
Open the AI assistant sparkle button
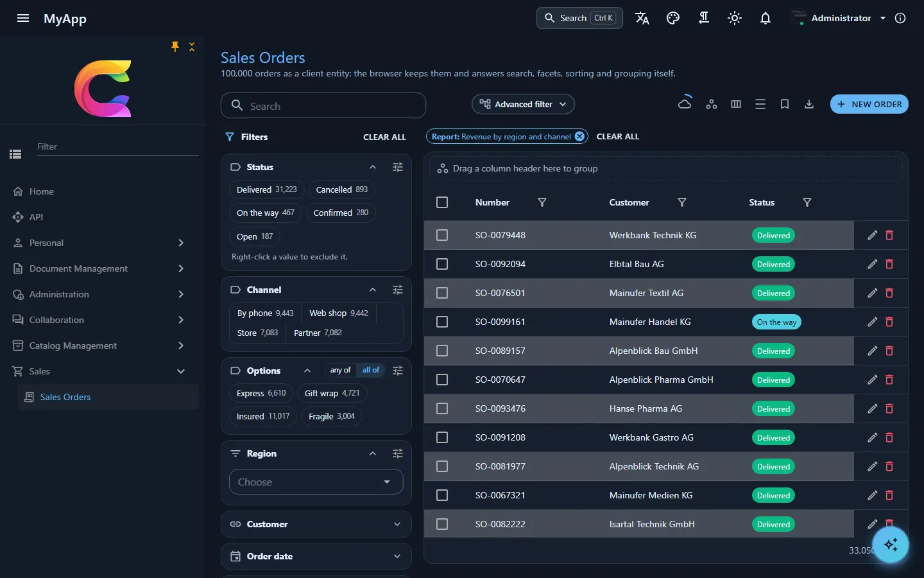click(x=891, y=545)
